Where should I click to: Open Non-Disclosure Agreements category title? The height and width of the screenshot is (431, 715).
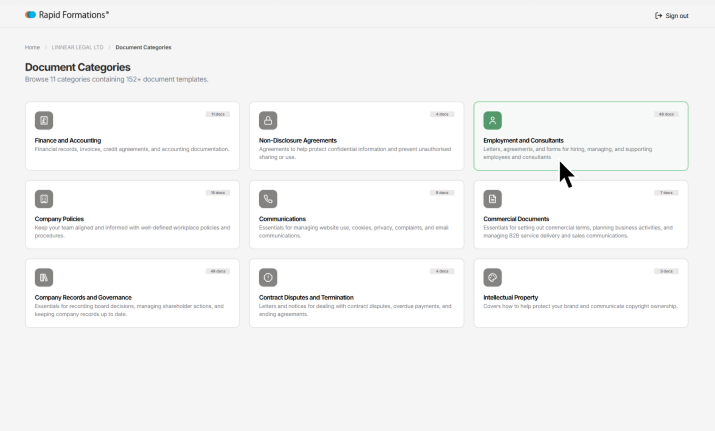coord(298,140)
